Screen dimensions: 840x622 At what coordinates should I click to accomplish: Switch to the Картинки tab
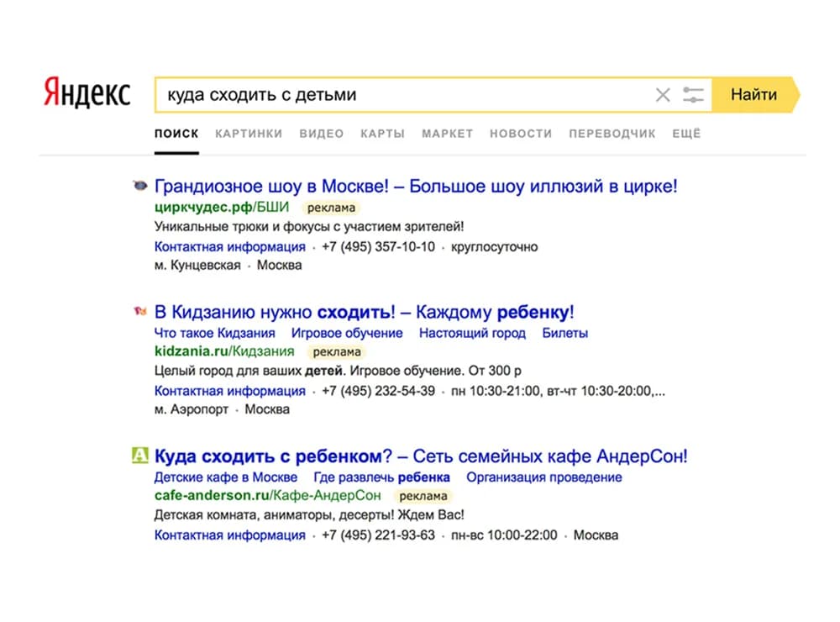pos(249,134)
